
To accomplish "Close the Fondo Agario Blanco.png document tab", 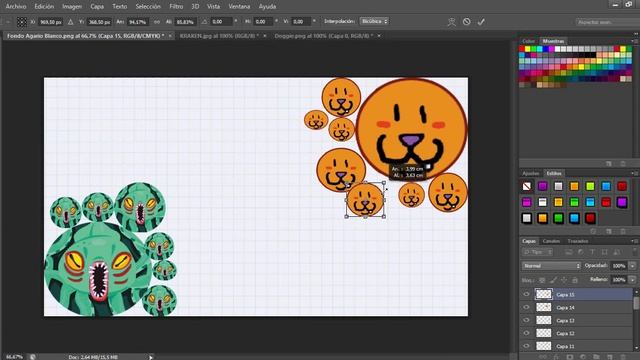I will [x=170, y=36].
